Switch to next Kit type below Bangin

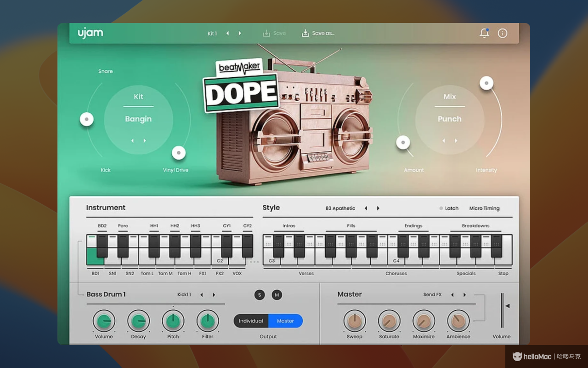[x=145, y=141]
